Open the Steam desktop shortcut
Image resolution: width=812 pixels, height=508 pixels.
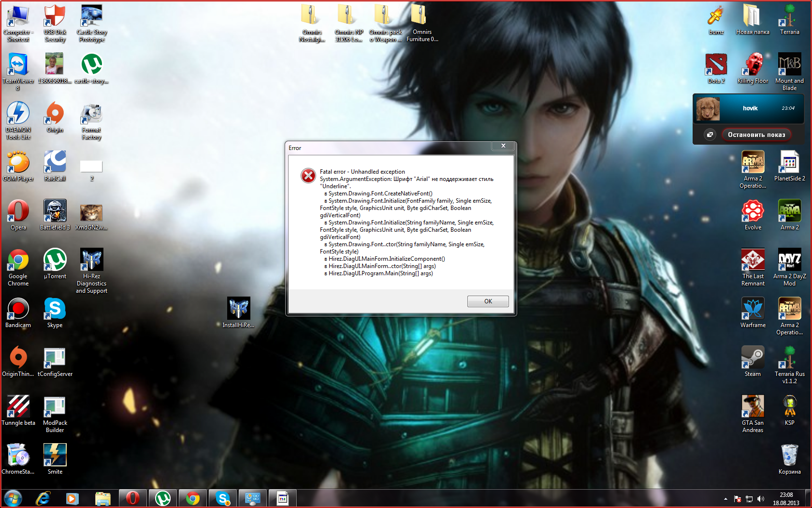point(753,362)
